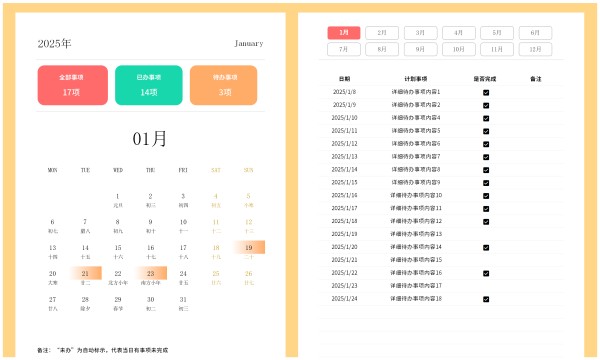600x360 pixels.
Task: Click the orange 待办事项 3项 card
Action: 223,85
